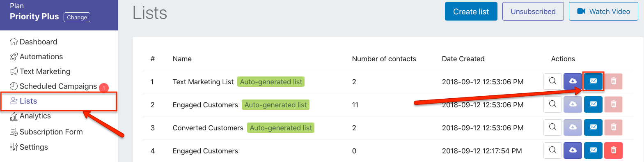Screen dimensions: 644x162
Task: Open Analytics in the sidebar
Action: [30, 116]
